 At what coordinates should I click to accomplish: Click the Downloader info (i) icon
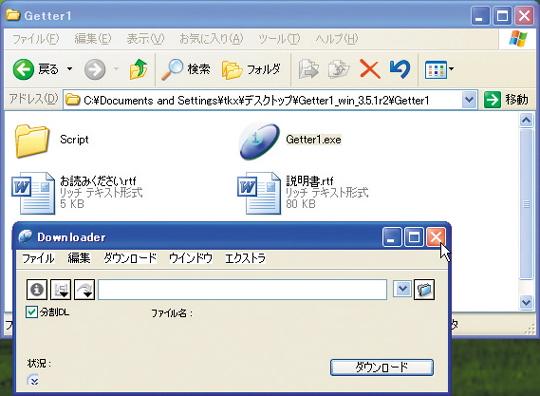37,289
